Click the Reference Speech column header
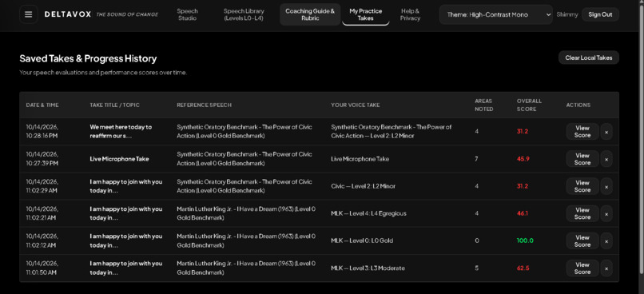Viewport: 644px width, 294px height. coord(204,105)
